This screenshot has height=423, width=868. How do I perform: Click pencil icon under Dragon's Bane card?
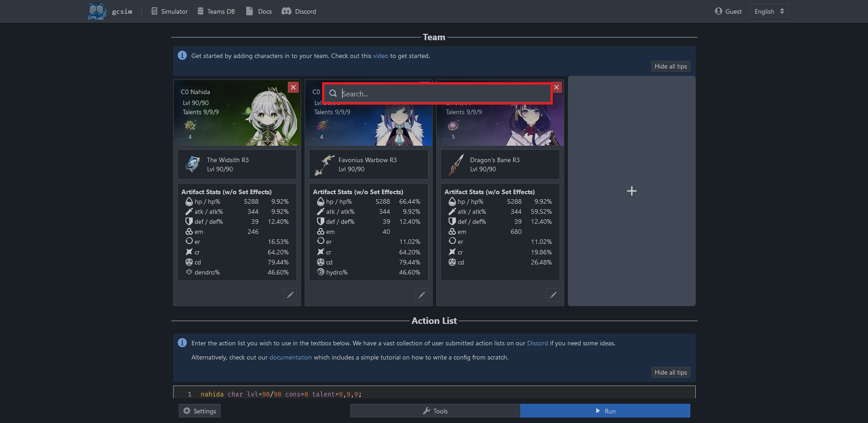point(553,295)
